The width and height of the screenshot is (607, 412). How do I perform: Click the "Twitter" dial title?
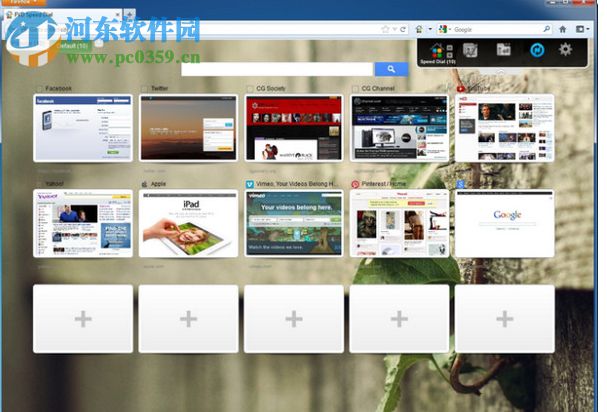[x=159, y=88]
